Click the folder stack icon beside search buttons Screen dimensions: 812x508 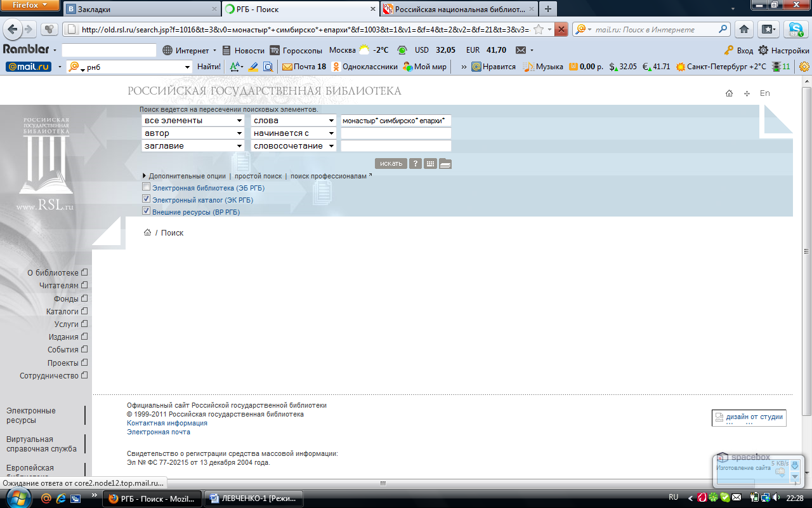[x=445, y=164]
